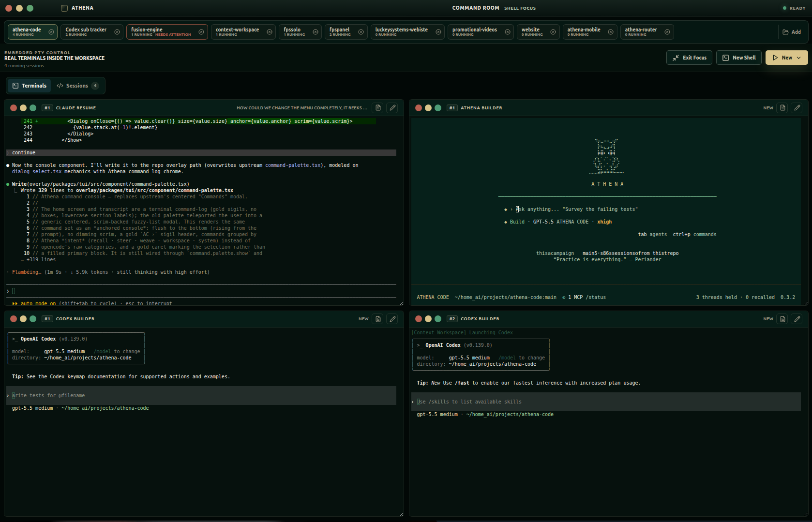Click the Claude Resume prompt input line
This screenshot has width=812, height=522.
(201, 291)
